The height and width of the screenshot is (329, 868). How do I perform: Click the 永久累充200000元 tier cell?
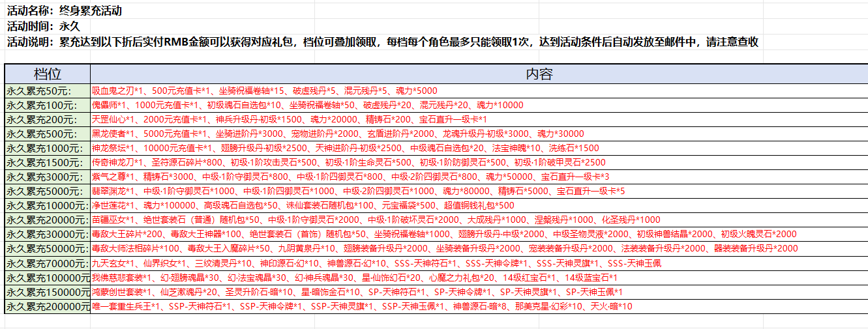pyautogui.click(x=47, y=306)
